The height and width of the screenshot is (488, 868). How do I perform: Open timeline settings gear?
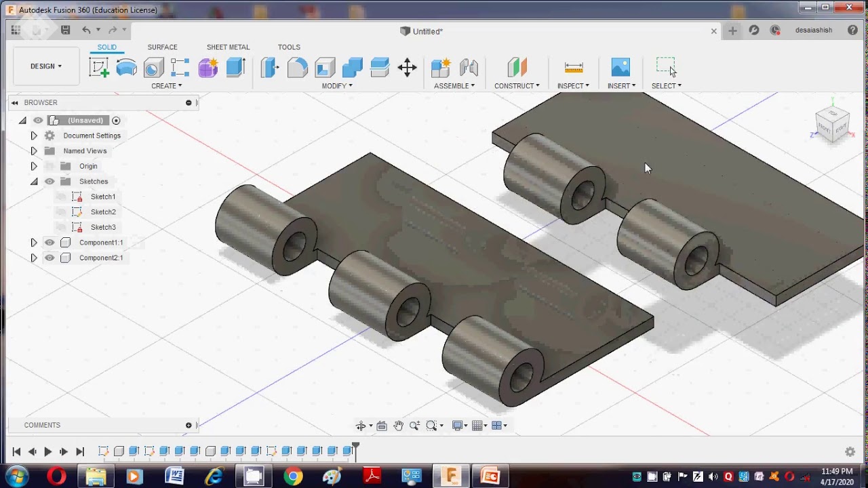[850, 451]
